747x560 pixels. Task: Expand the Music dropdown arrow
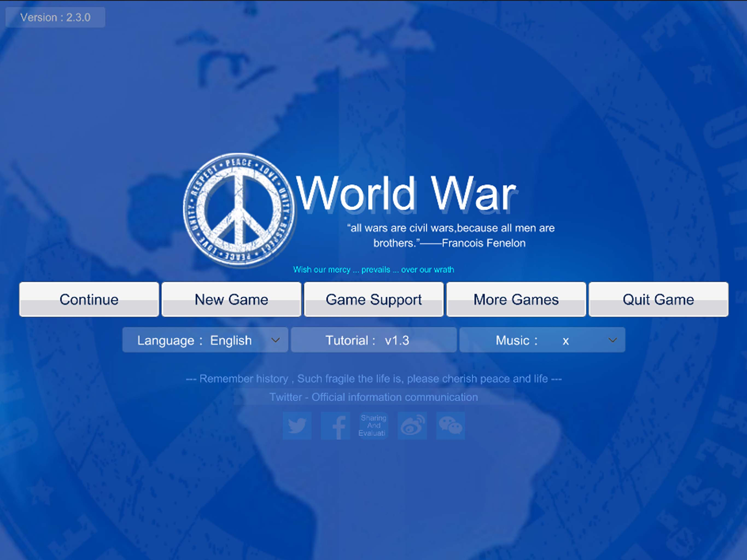coord(612,340)
